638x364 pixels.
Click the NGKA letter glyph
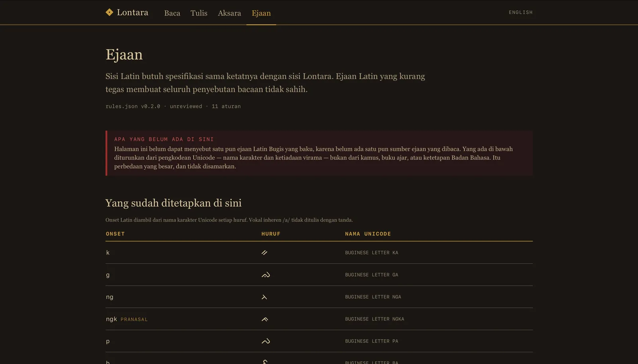point(265,319)
